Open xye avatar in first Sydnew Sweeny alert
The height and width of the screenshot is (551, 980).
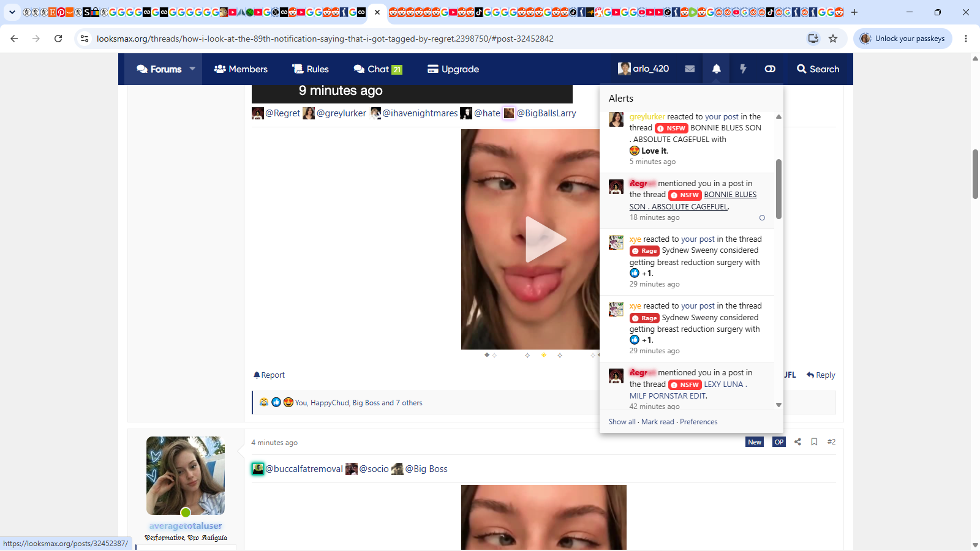616,242
